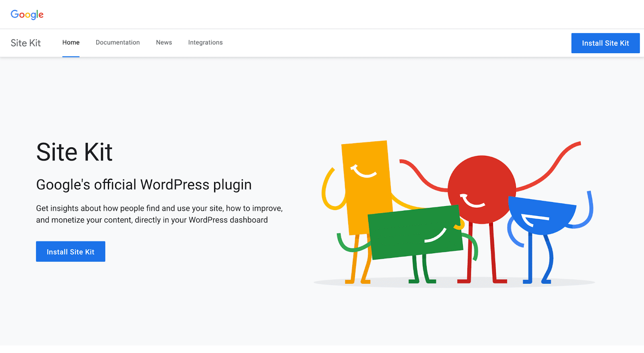Click the large Site Kit heading
Viewport: 644px width, 353px height.
(x=74, y=152)
